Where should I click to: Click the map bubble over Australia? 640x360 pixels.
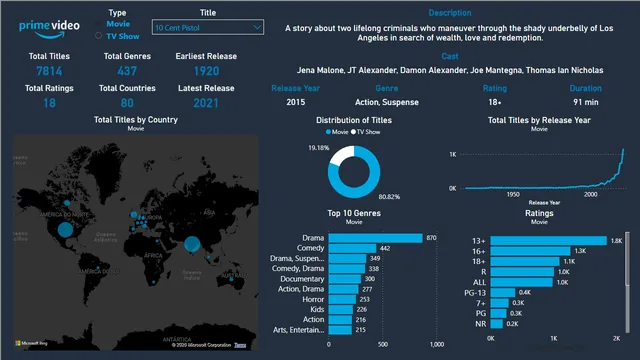tap(231, 280)
